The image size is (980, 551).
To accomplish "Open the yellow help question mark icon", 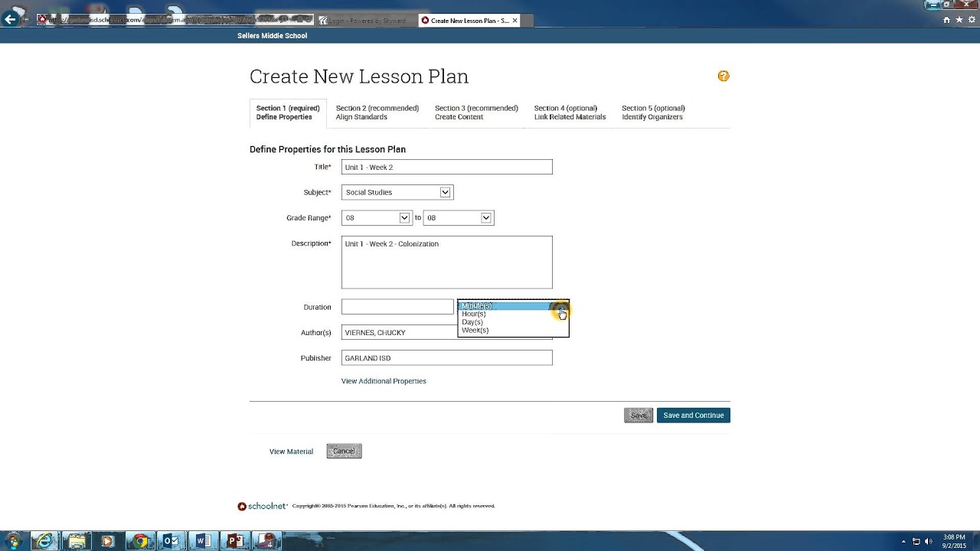I will coord(724,76).
